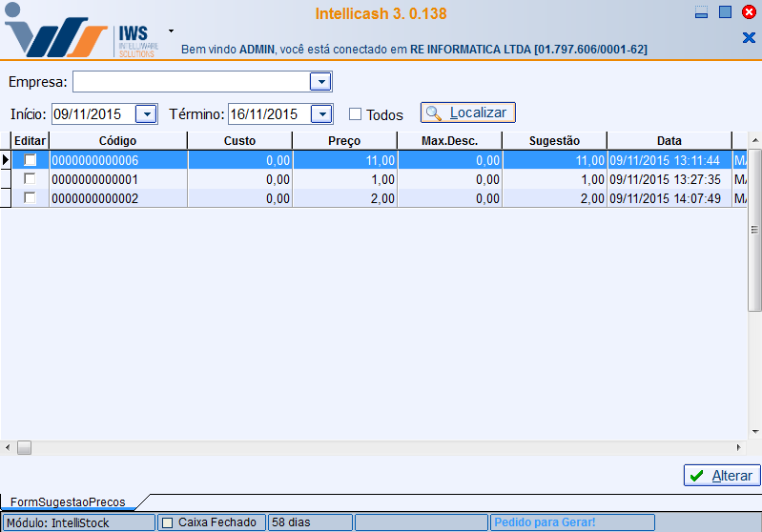Click the Data column header
762x532 pixels.
(x=669, y=141)
